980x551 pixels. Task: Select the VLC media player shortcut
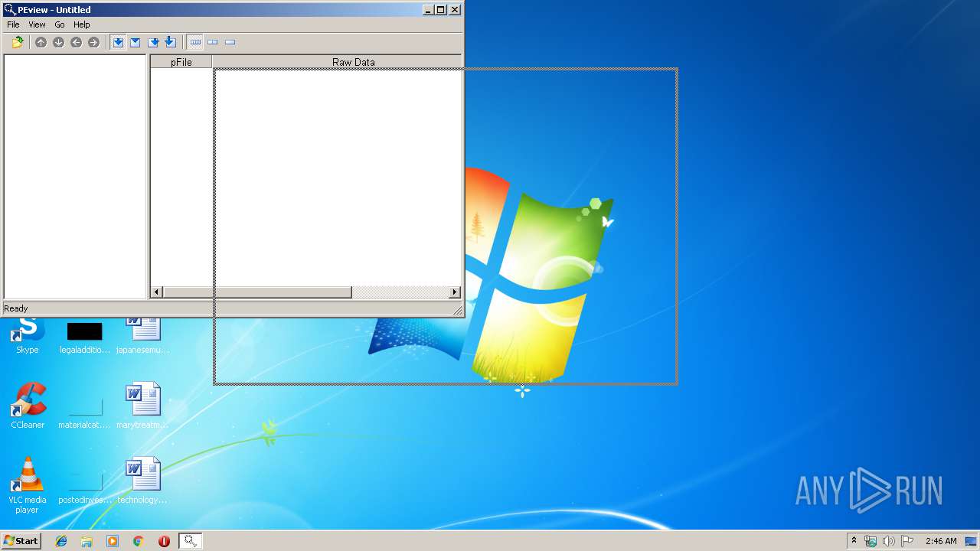[x=28, y=485]
